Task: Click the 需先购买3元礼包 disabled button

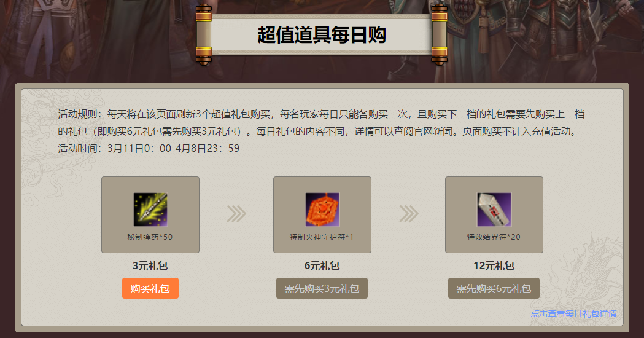Action: (322, 288)
